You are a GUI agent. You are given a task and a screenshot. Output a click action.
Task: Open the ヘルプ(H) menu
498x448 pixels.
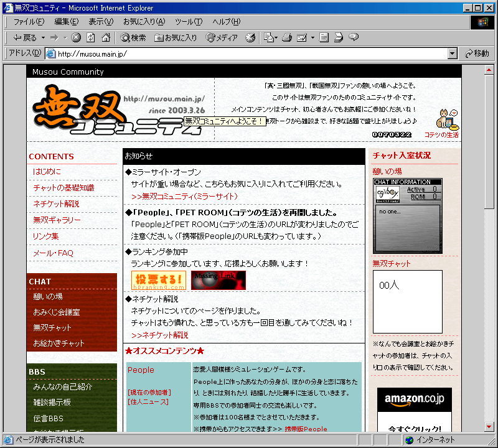[227, 22]
